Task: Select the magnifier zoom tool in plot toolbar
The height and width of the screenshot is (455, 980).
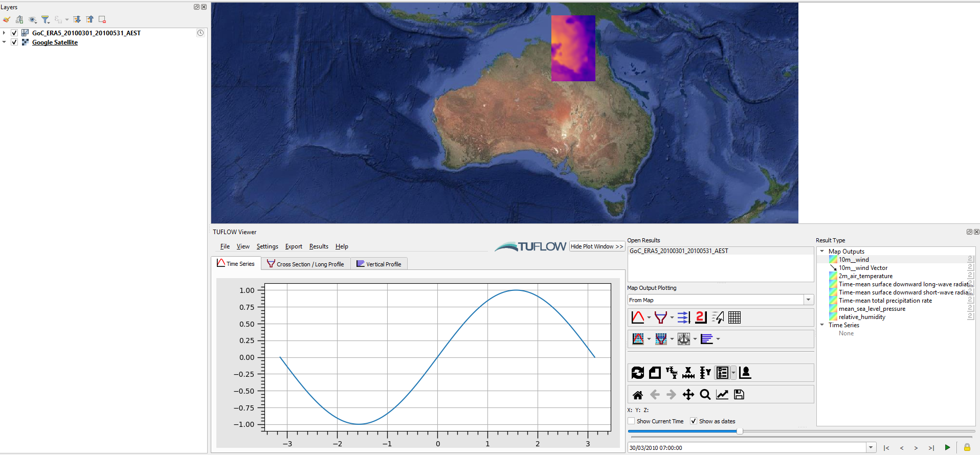Action: (705, 394)
